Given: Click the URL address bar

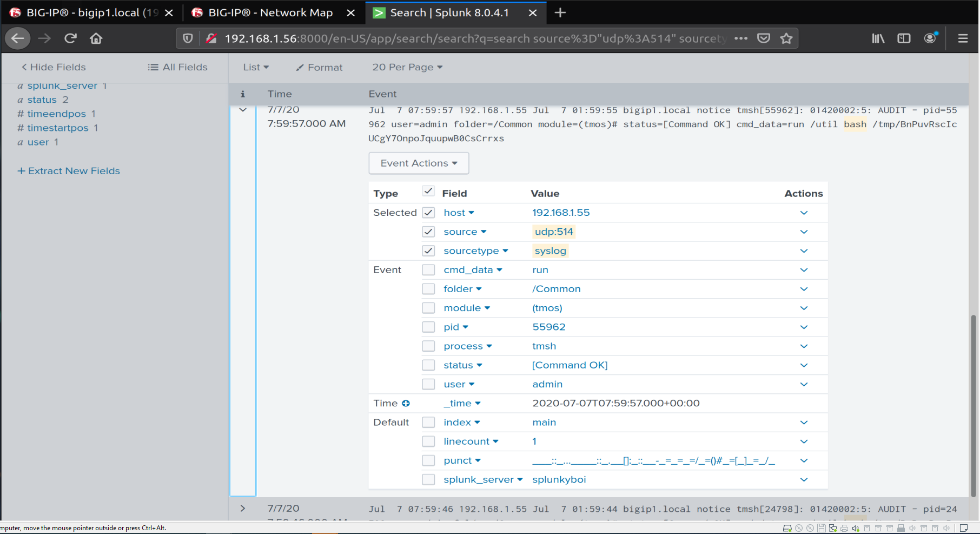Looking at the screenshot, I should click(x=475, y=38).
